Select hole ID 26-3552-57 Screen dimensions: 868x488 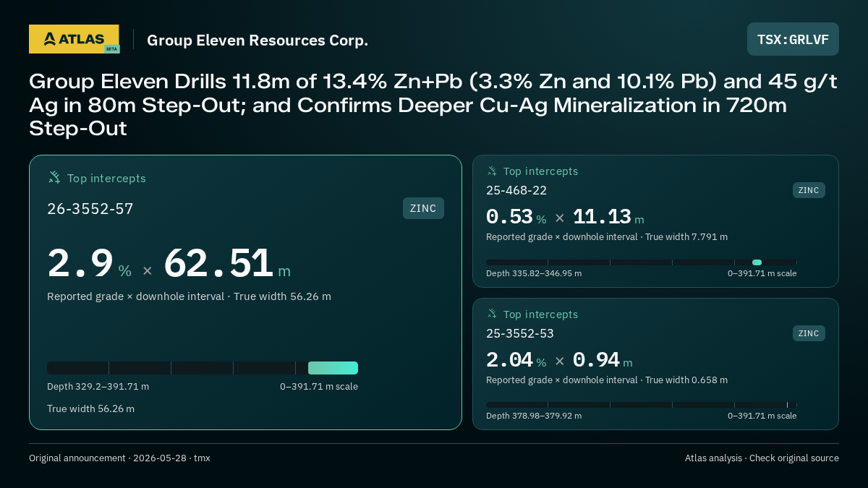pyautogui.click(x=90, y=209)
